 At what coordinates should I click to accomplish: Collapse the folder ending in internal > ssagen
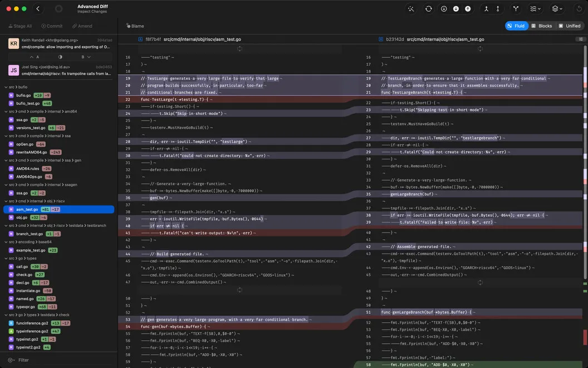tap(6, 185)
